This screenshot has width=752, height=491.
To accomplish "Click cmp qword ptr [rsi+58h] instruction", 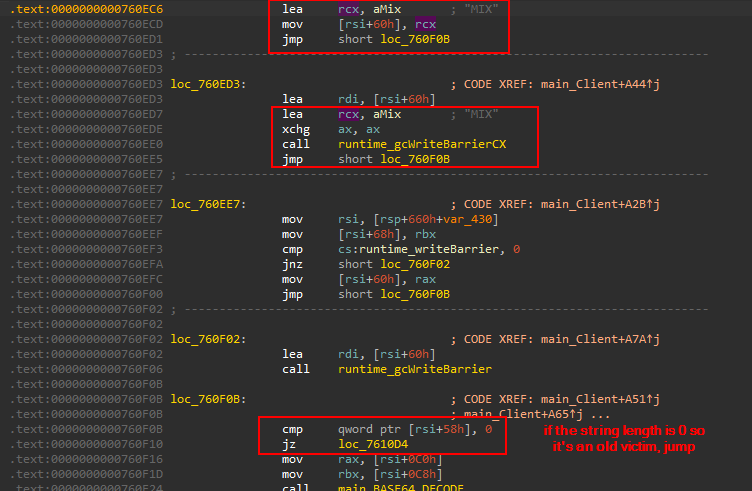I will (387, 430).
